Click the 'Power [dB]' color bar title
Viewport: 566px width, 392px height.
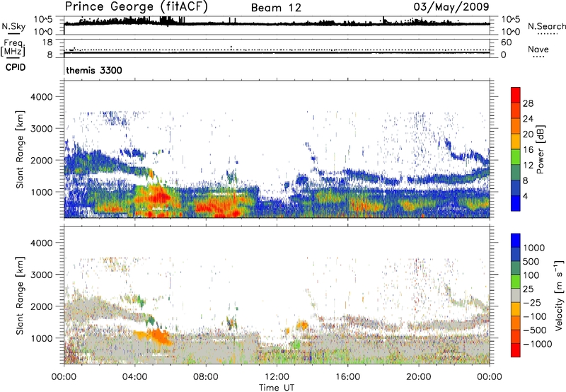540,149
